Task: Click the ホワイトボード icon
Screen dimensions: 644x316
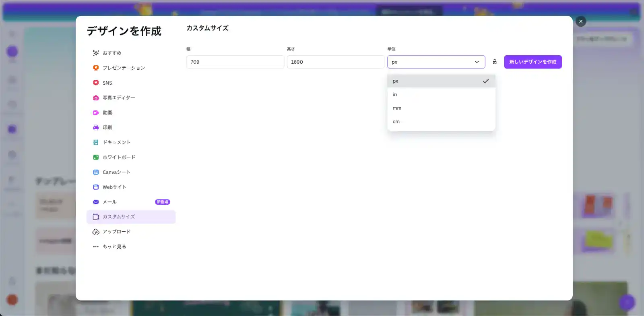Action: tap(96, 157)
